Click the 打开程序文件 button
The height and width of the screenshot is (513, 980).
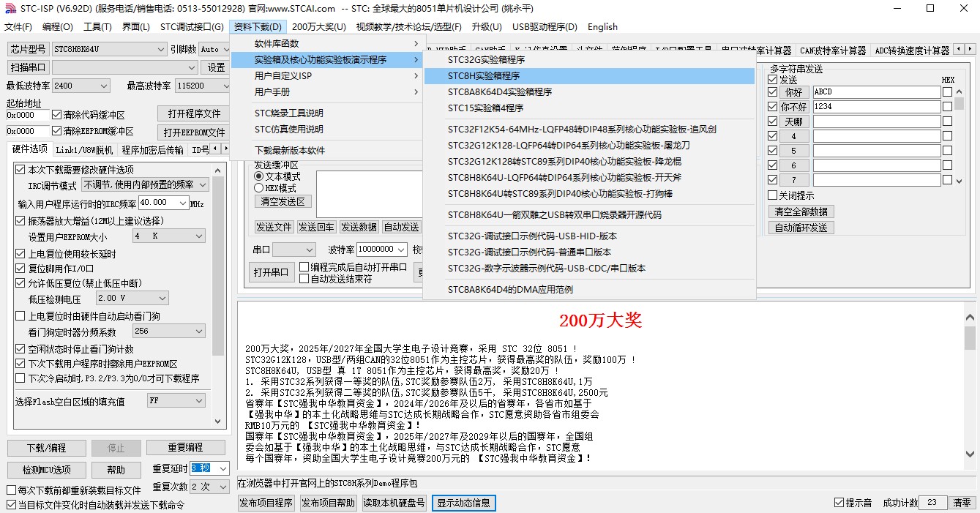point(194,113)
